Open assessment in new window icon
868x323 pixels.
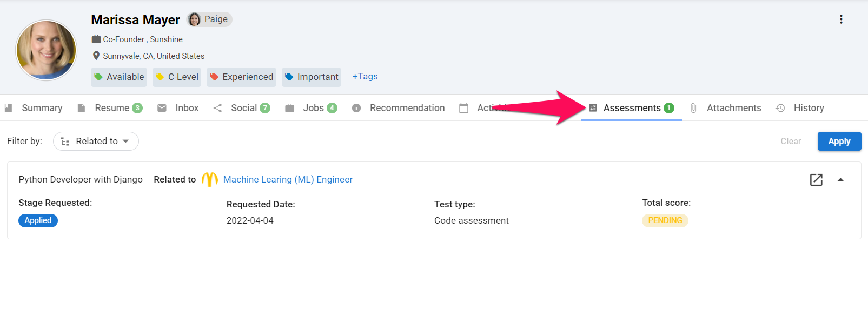point(816,180)
